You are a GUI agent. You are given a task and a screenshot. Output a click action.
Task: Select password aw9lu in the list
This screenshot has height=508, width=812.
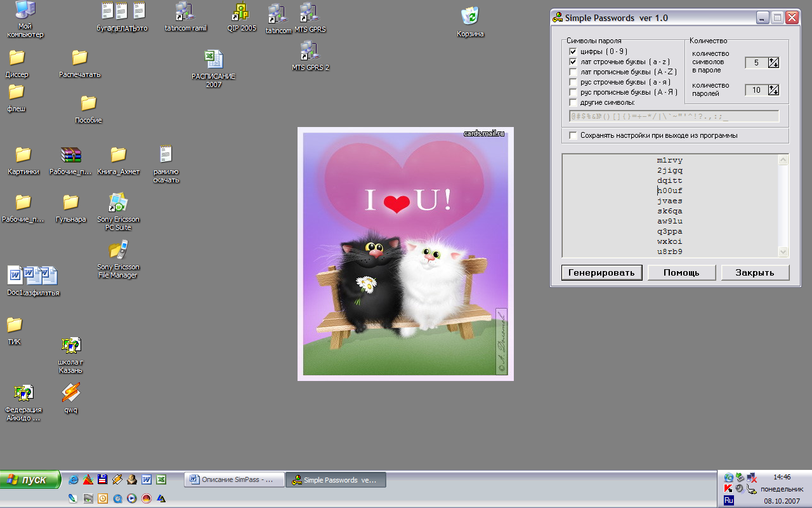670,221
